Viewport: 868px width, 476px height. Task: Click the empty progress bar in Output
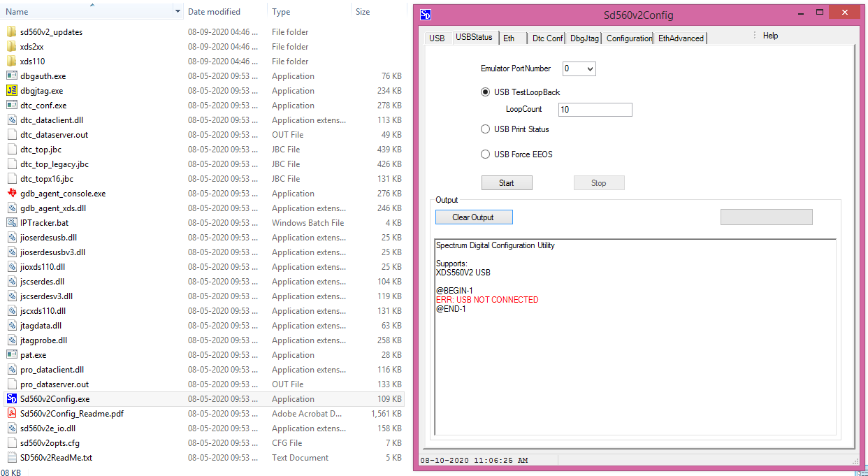[x=767, y=217]
